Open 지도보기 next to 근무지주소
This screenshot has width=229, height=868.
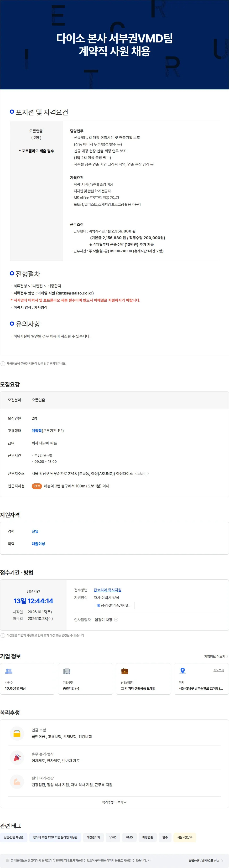tap(140, 474)
